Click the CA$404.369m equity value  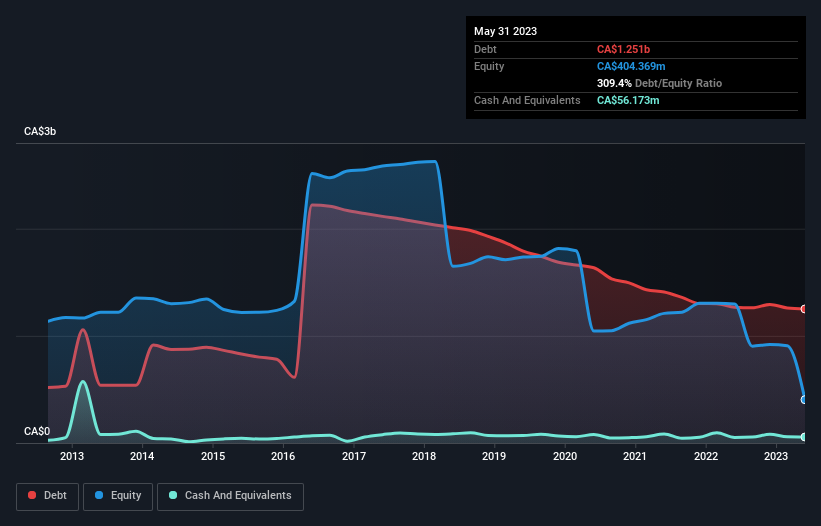(631, 66)
